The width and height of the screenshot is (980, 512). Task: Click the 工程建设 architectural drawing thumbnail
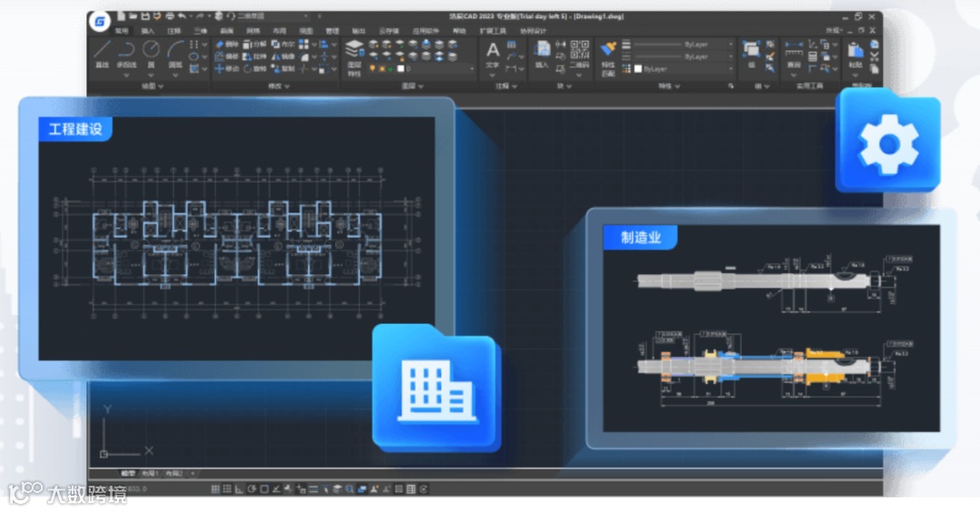237,238
